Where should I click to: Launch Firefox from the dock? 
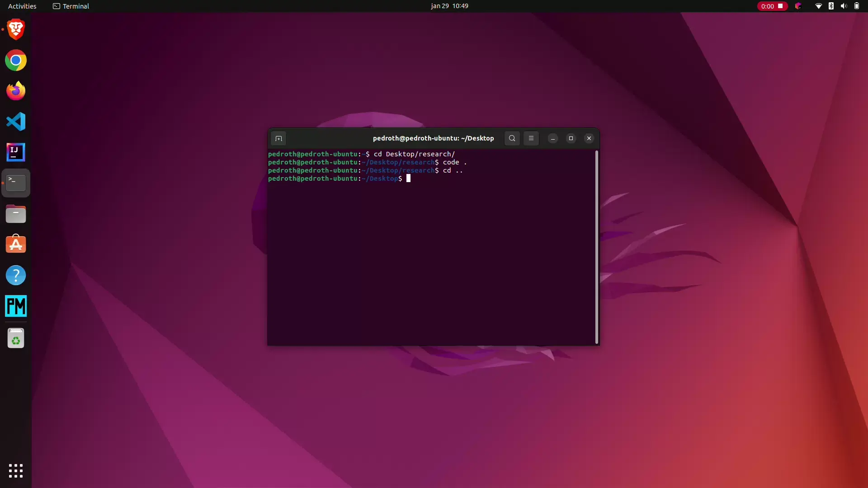(x=16, y=91)
